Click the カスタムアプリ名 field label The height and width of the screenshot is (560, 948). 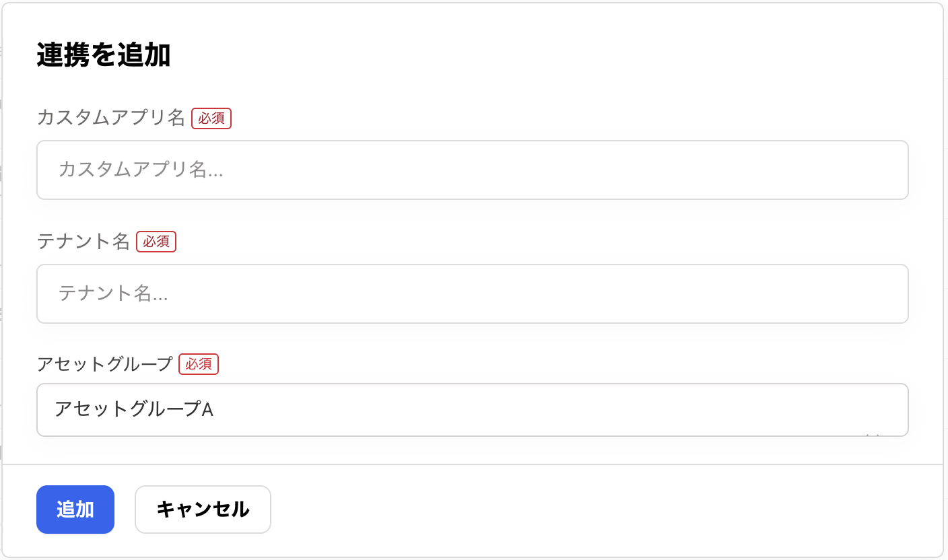(111, 118)
